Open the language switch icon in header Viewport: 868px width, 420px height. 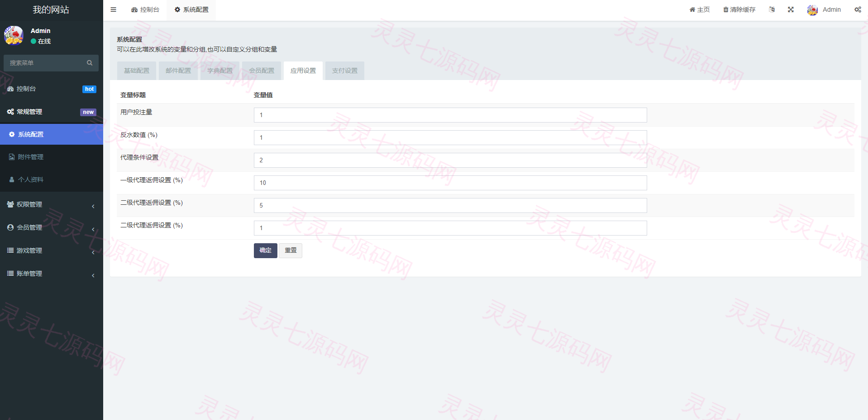coord(772,9)
